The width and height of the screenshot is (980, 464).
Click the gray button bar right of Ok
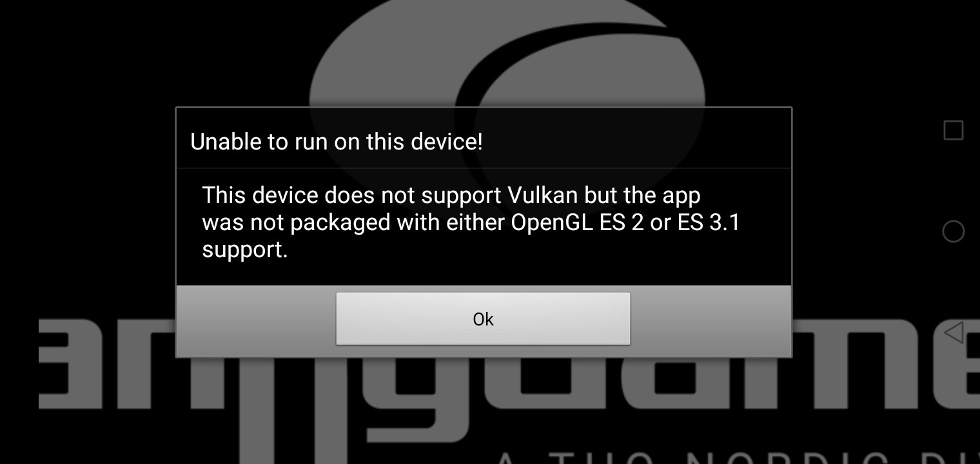pos(710,320)
